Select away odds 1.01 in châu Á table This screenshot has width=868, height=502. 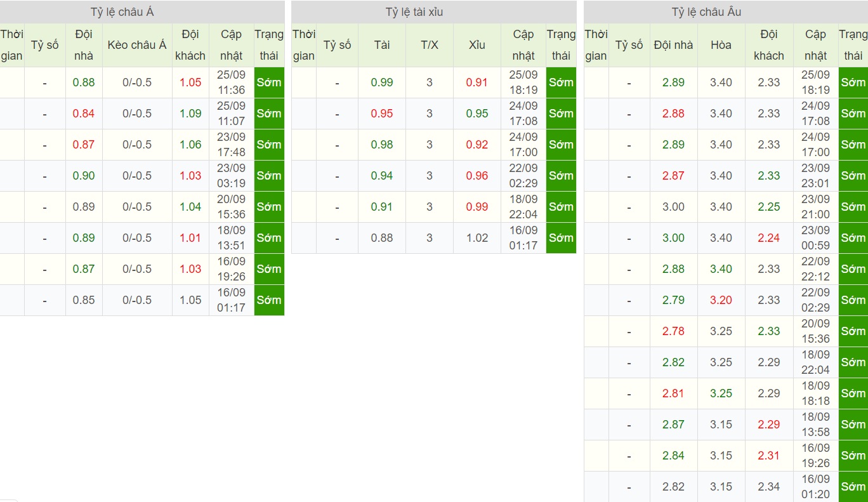190,238
